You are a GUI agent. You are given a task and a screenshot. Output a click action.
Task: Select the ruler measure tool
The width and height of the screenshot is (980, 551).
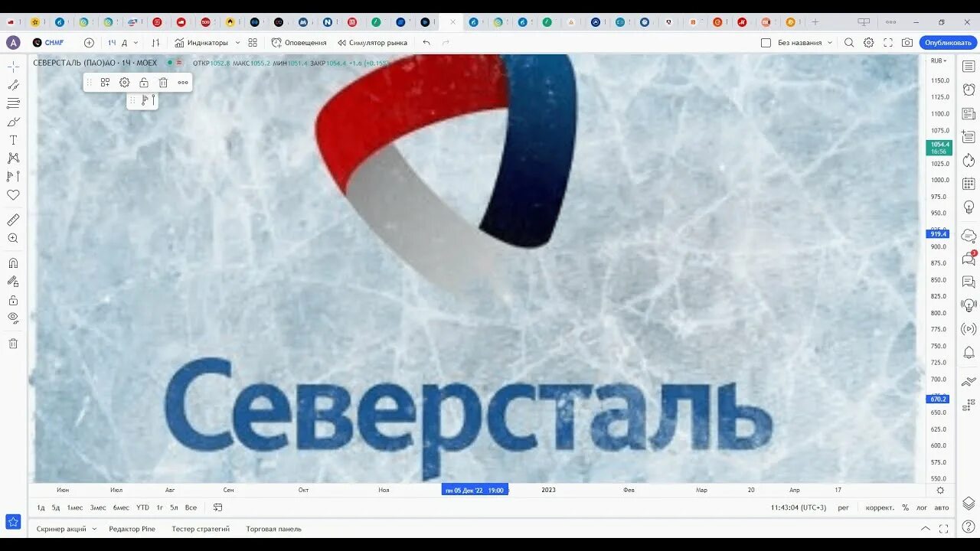(13, 220)
